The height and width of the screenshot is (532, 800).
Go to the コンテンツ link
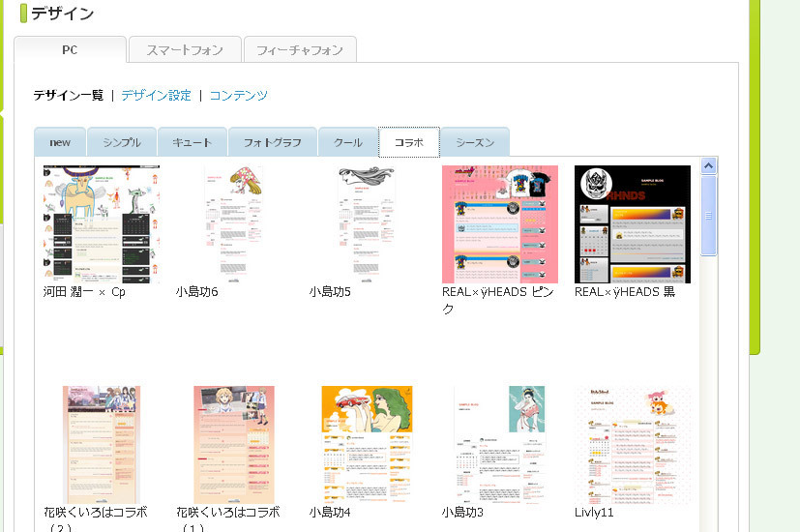pos(238,96)
